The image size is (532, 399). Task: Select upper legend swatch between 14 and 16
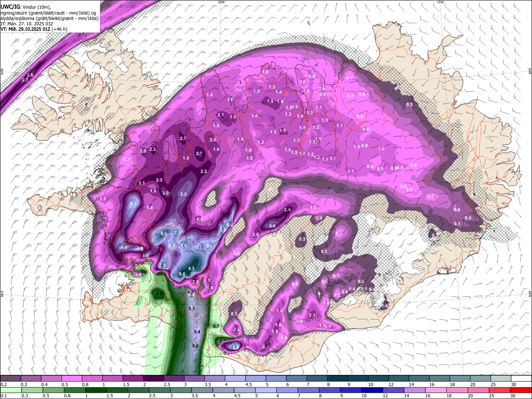[419, 378]
